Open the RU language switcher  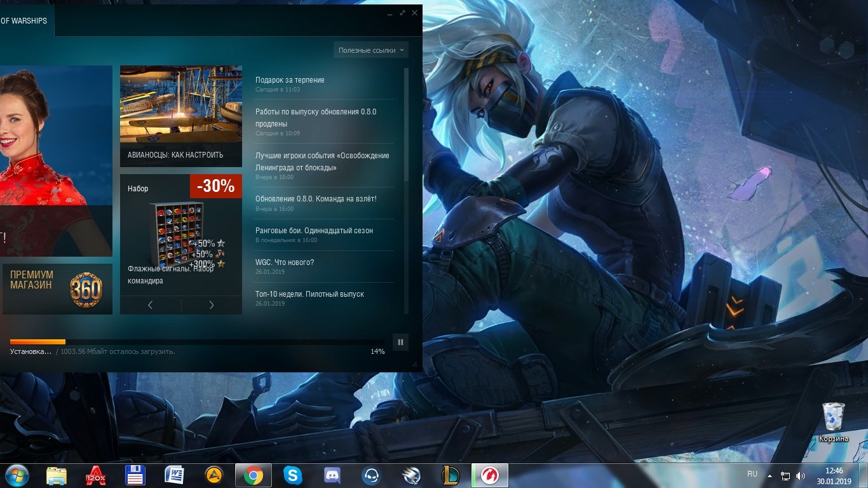(x=752, y=474)
